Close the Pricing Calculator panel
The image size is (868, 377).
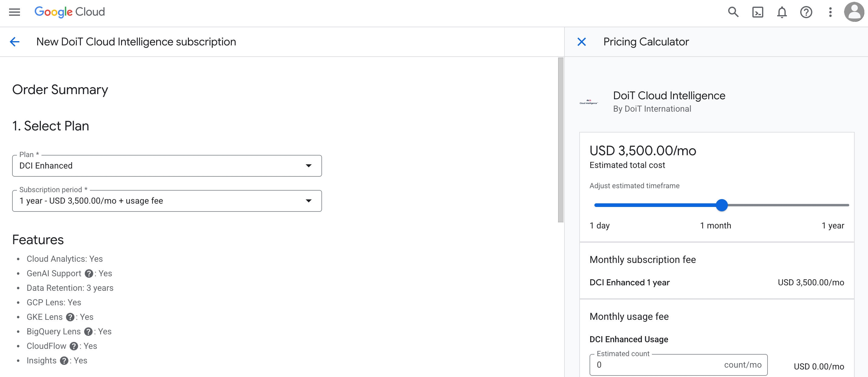582,42
